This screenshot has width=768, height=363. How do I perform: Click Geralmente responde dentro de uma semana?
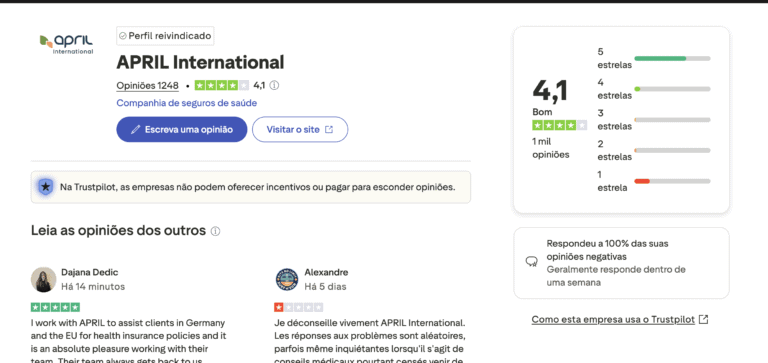616,276
